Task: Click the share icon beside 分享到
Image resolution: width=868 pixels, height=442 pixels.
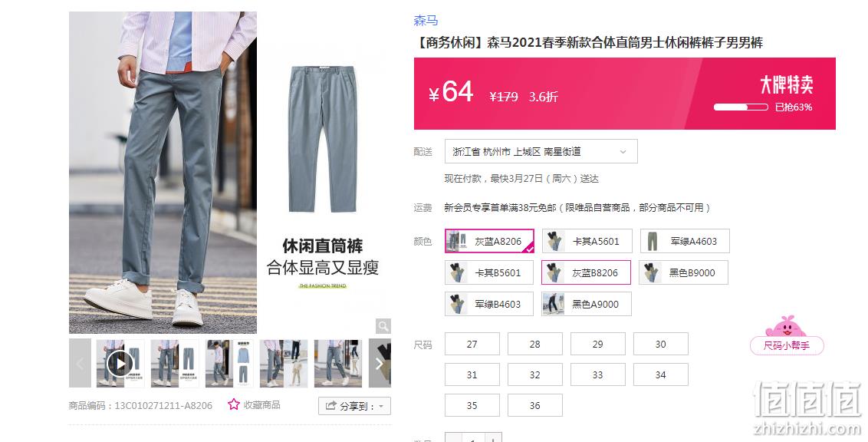Action: (x=331, y=406)
